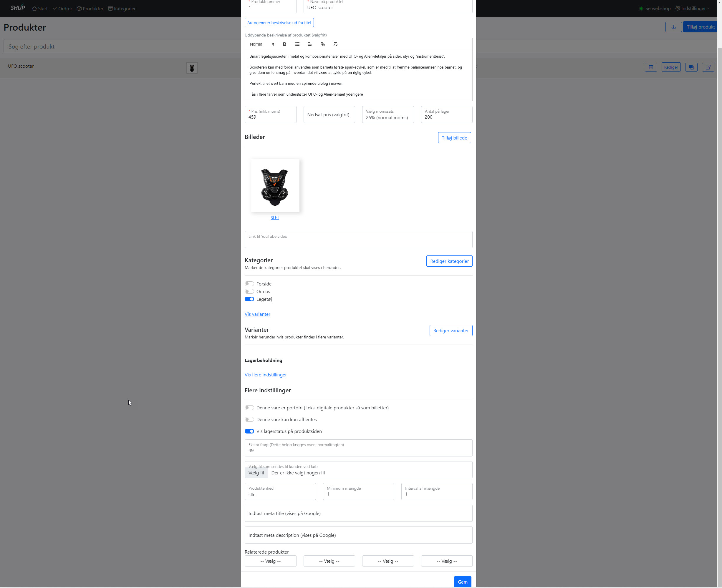This screenshot has height=588, width=722.
Task: Insert a hyperlink via link icon
Action: point(322,44)
